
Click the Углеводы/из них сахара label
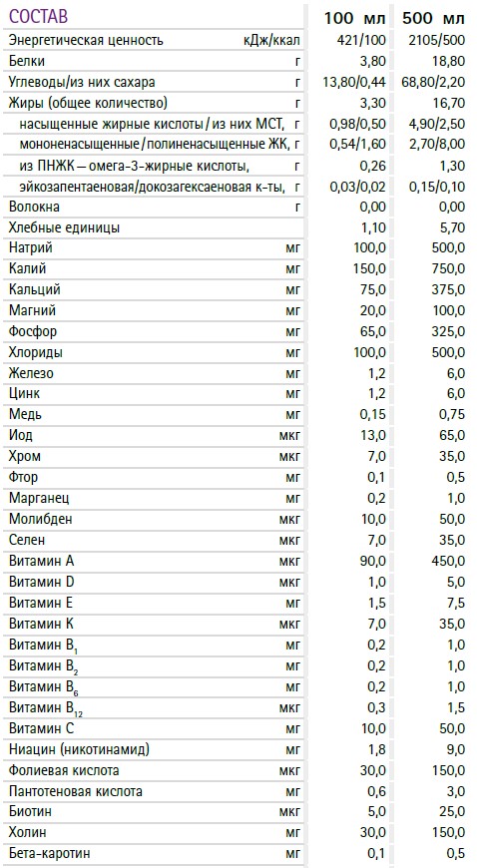point(82,83)
